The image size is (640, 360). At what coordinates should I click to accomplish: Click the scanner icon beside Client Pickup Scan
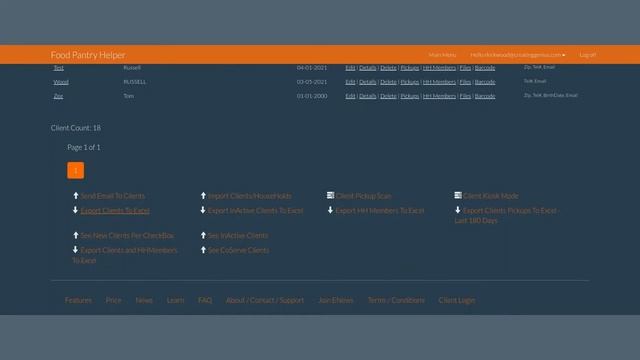point(331,195)
